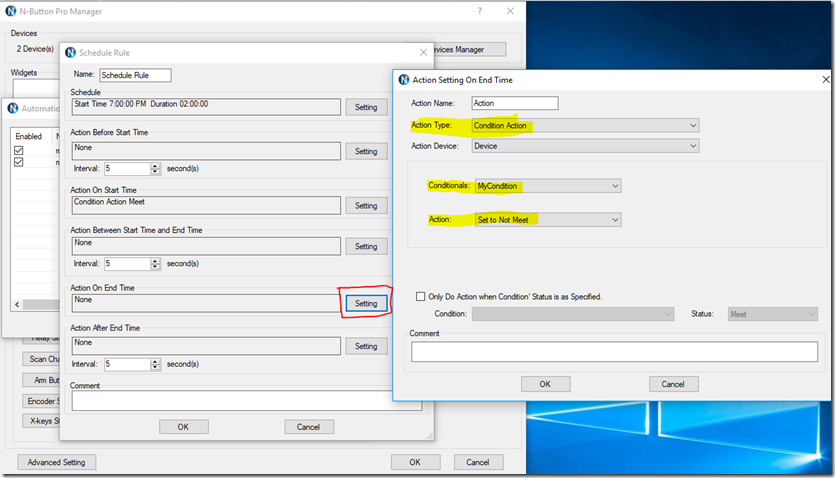
Task: Expand the Action Device dropdown
Action: point(693,146)
